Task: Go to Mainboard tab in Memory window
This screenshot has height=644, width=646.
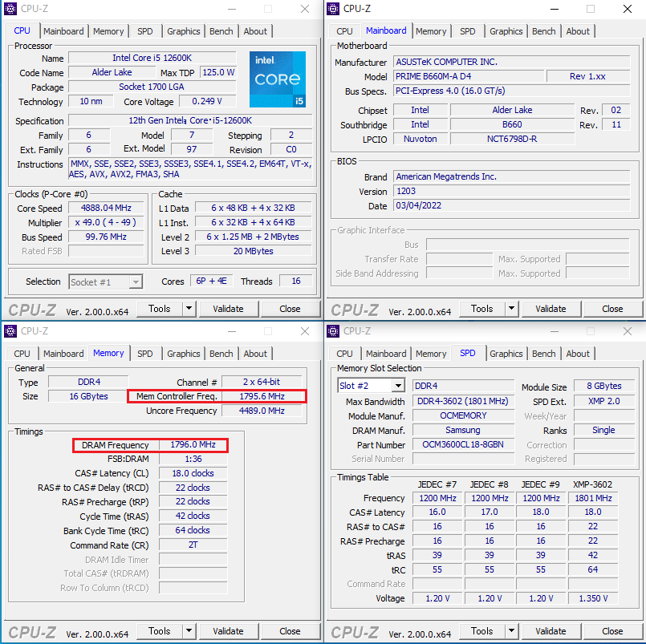Action: [63, 354]
